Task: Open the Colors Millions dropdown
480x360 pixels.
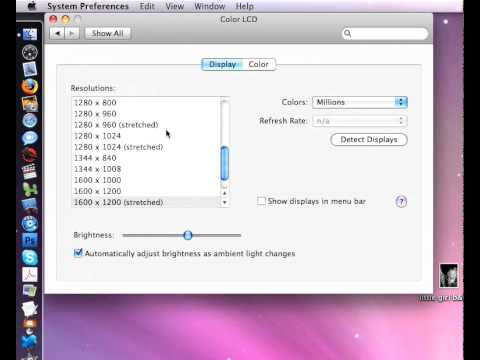Action: [x=360, y=102]
